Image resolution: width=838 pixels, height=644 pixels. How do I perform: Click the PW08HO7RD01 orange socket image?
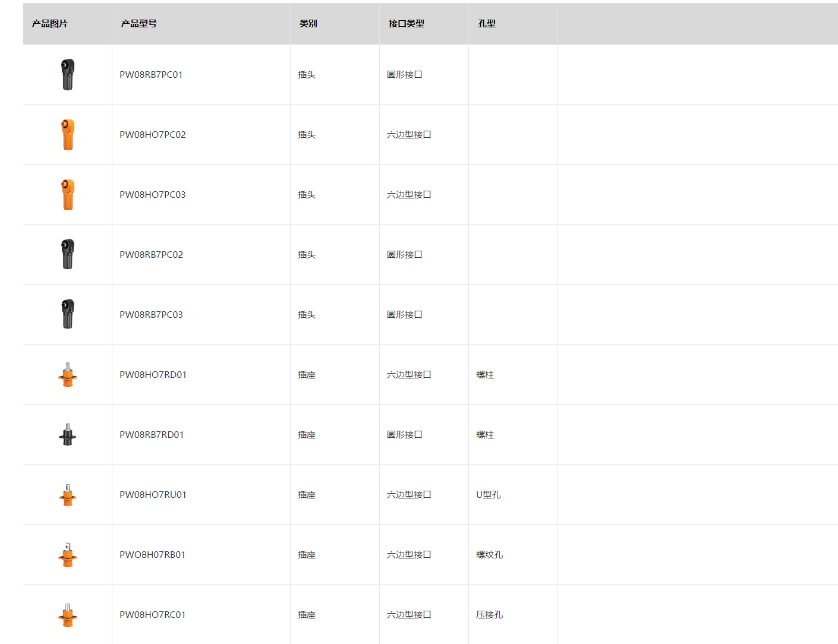68,375
